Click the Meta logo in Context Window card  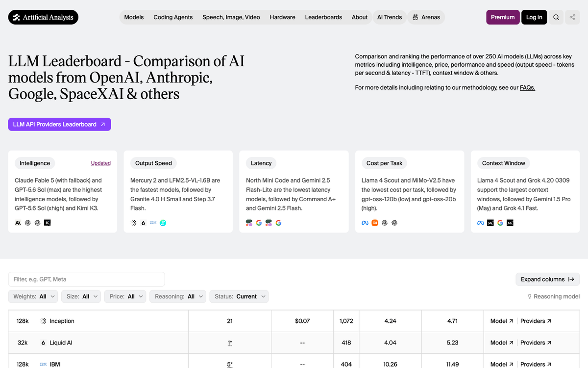coord(481,223)
